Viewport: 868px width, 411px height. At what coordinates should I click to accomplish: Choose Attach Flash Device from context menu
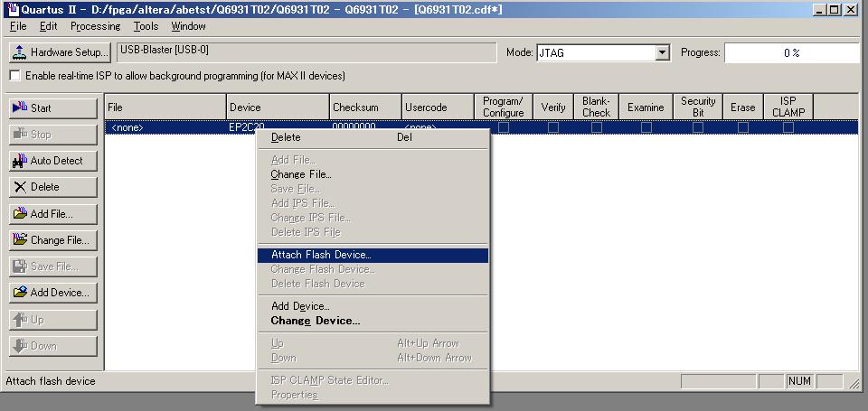point(373,255)
